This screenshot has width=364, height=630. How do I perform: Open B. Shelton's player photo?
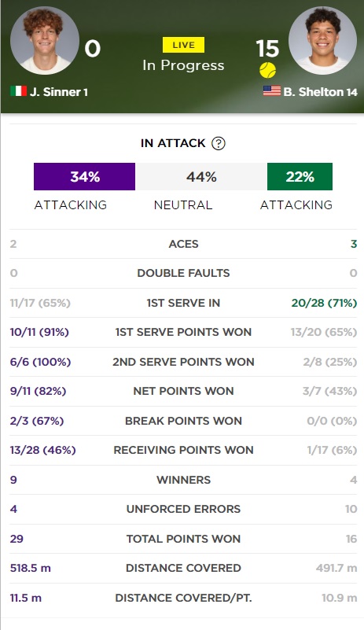point(323,40)
